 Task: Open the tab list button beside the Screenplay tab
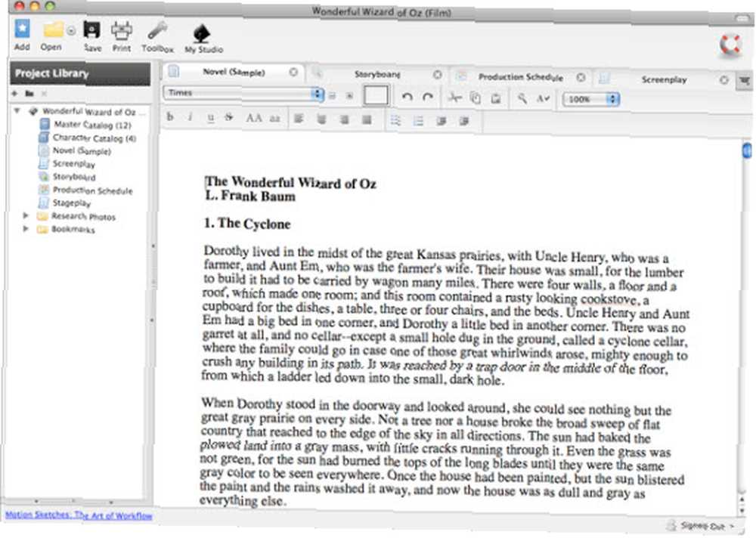(745, 81)
